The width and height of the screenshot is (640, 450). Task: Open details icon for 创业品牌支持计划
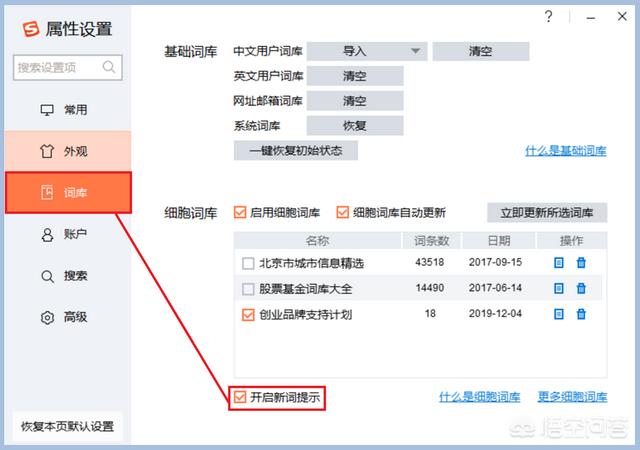(559, 314)
